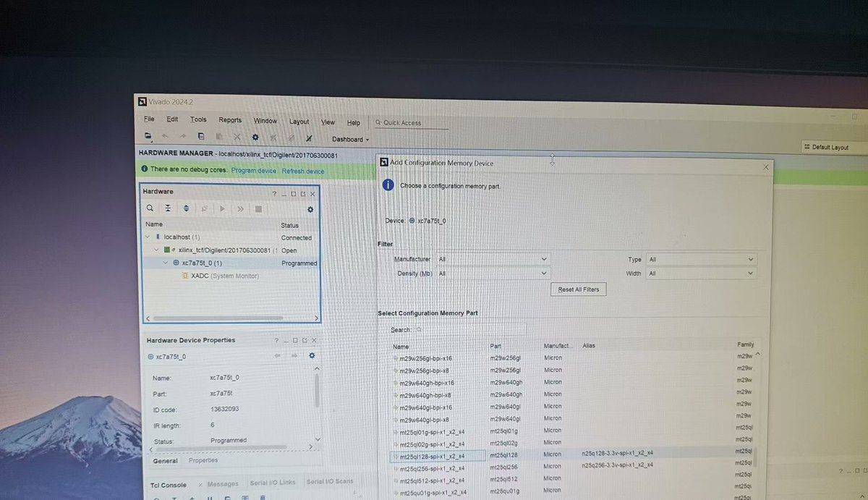868x500 pixels.
Task: Open the Manufacturer filter dropdown
Action: (493, 258)
